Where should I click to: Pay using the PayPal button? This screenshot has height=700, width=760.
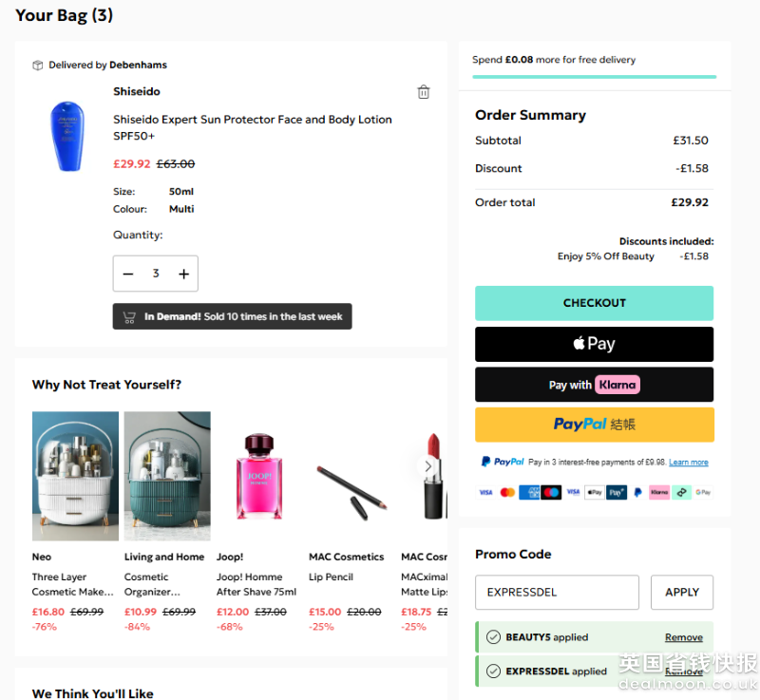594,425
